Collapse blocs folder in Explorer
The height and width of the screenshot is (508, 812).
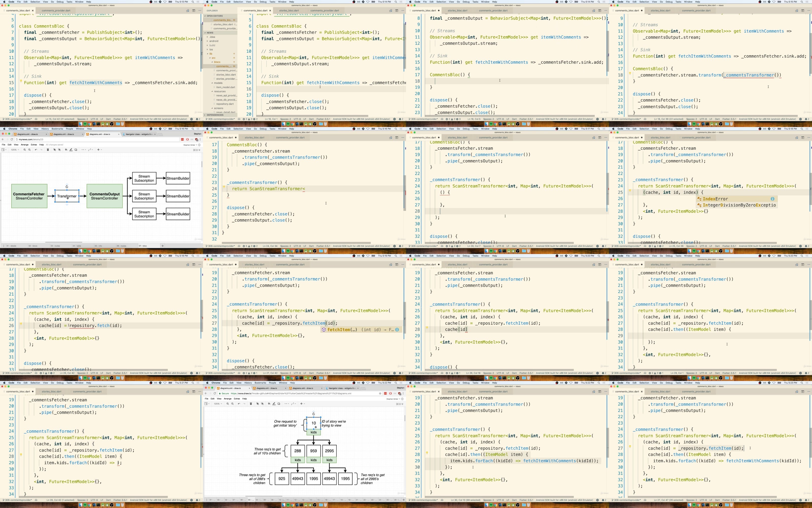click(x=220, y=62)
